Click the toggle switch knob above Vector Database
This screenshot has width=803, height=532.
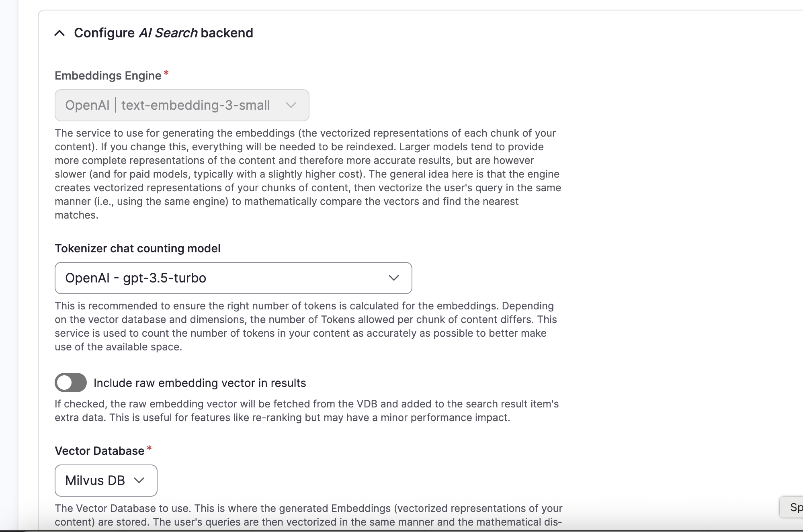coord(64,383)
